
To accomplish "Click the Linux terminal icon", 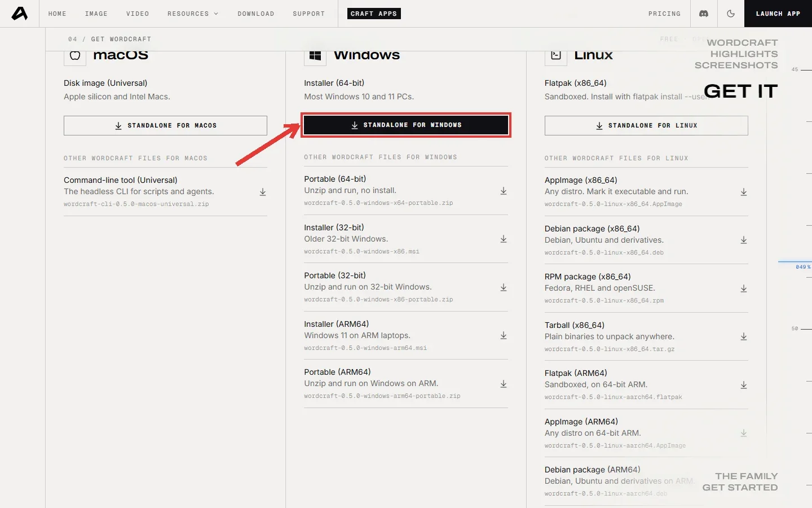I will (556, 55).
